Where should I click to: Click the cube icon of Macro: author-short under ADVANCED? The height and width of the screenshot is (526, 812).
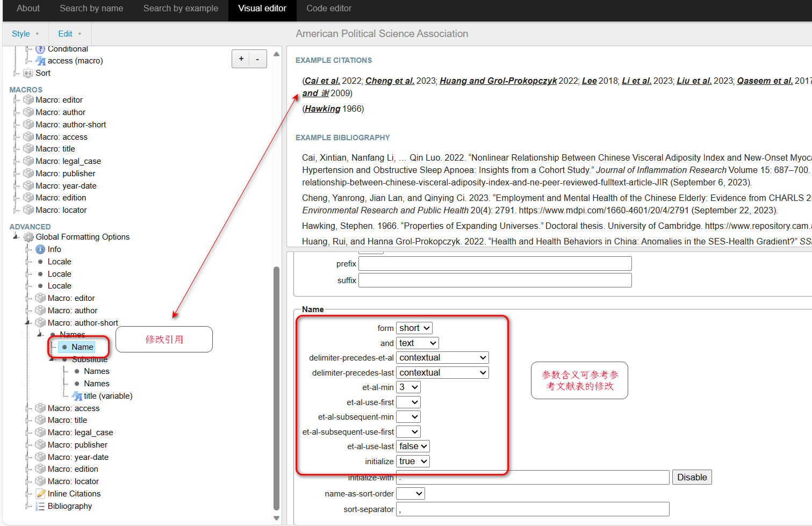point(40,323)
